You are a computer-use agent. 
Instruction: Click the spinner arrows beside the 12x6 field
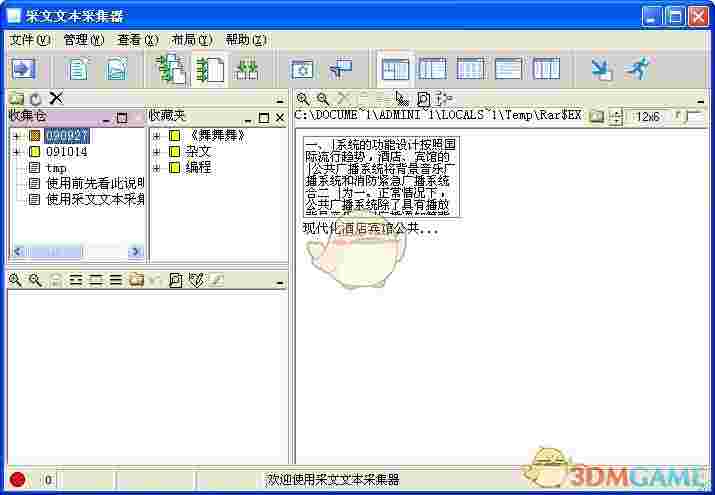click(616, 117)
